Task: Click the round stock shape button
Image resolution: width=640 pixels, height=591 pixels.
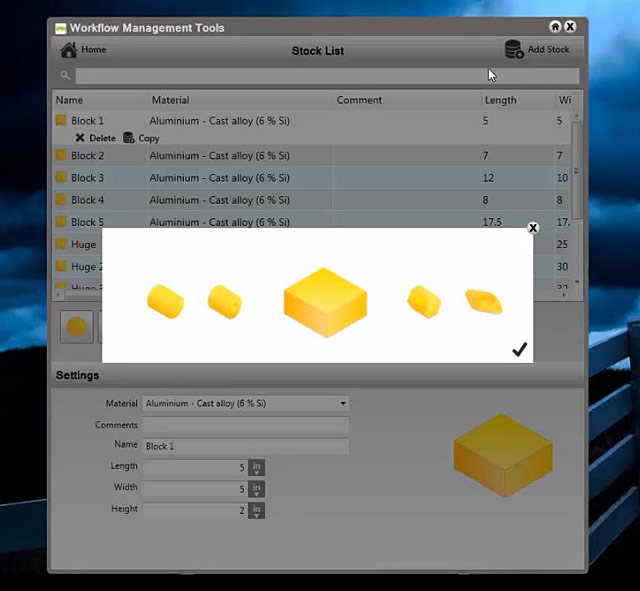Action: pyautogui.click(x=76, y=327)
